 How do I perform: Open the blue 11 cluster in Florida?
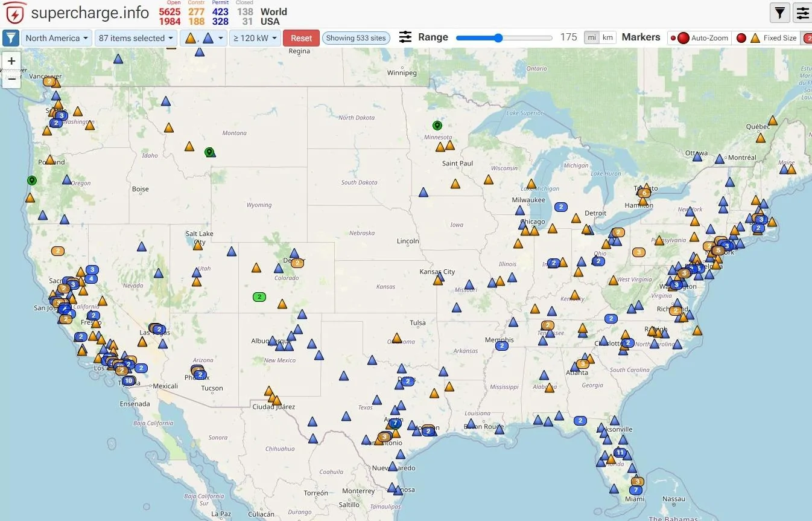[620, 452]
